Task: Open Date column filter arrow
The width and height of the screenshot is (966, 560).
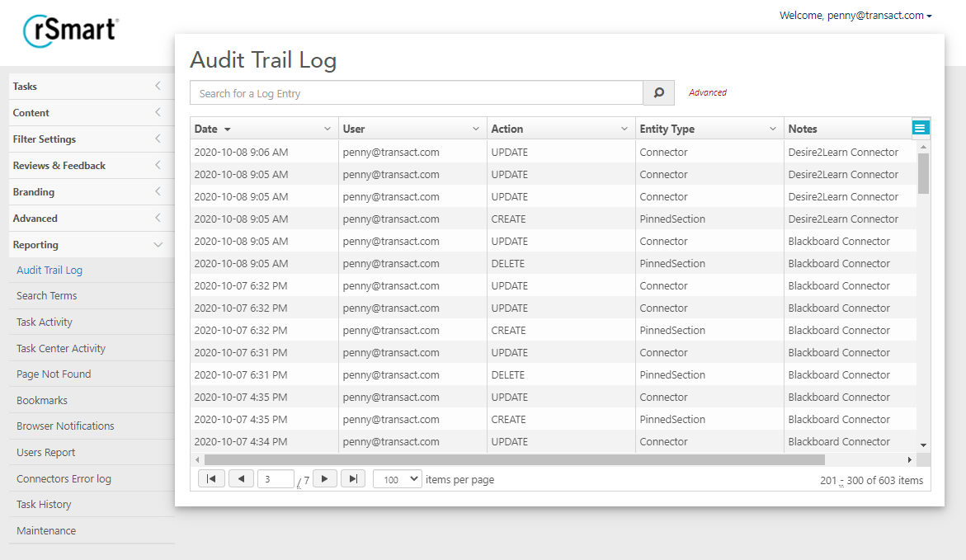Action: (327, 129)
